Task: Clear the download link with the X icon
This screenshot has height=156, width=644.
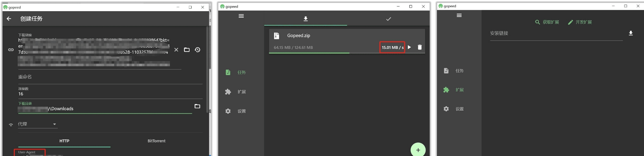Action: pos(176,50)
